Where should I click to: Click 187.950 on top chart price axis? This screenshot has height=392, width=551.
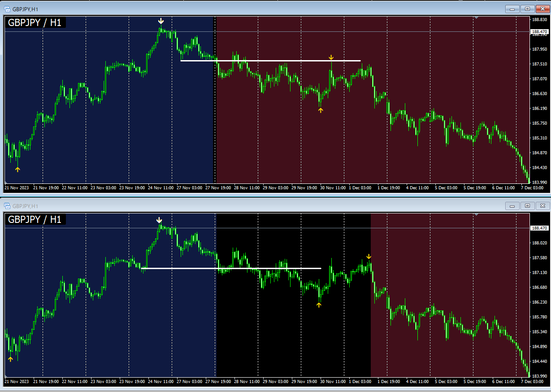(x=539, y=49)
